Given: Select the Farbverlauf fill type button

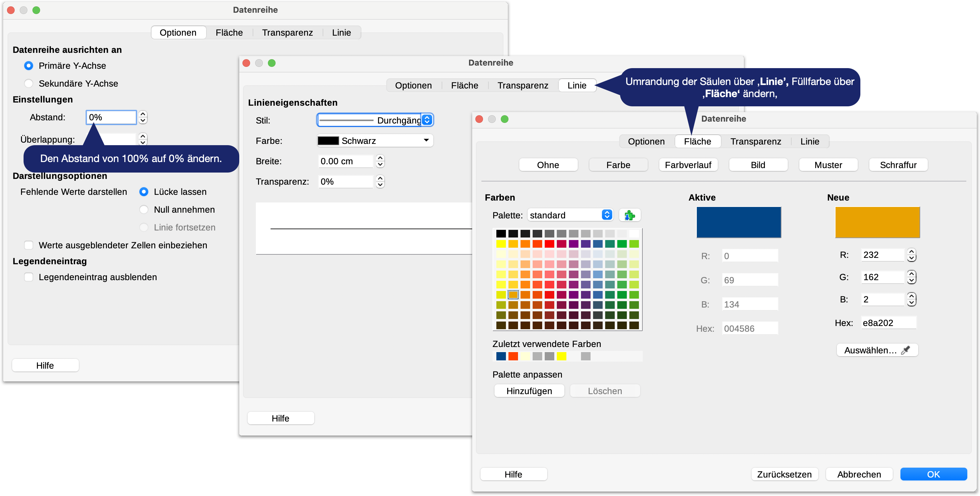Looking at the screenshot, I should [x=688, y=165].
